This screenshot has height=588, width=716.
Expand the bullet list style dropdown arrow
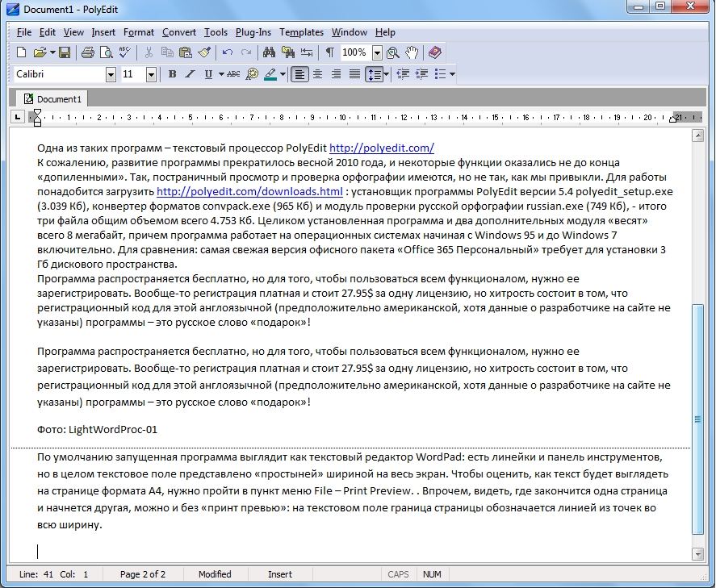point(452,74)
